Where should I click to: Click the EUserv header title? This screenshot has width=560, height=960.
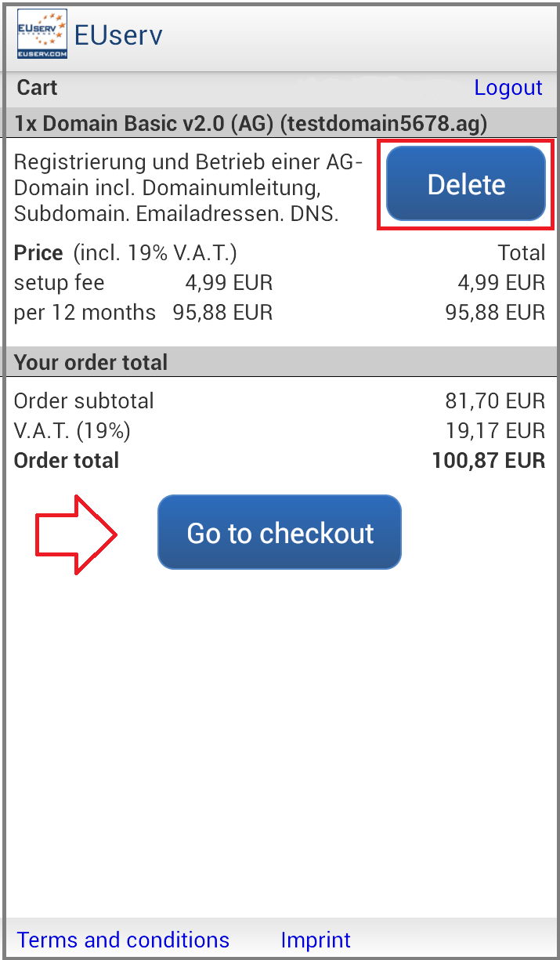click(x=118, y=35)
